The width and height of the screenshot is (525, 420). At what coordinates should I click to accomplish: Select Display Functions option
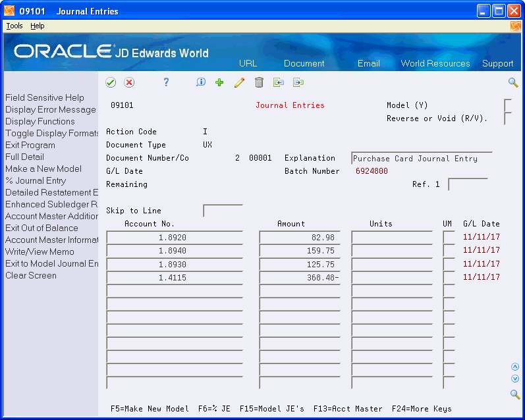[40, 121]
